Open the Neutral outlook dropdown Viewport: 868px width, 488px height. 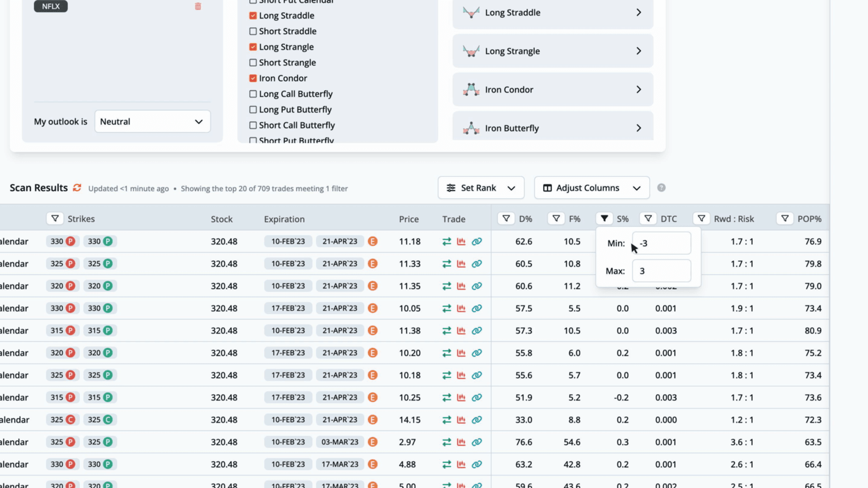point(152,121)
